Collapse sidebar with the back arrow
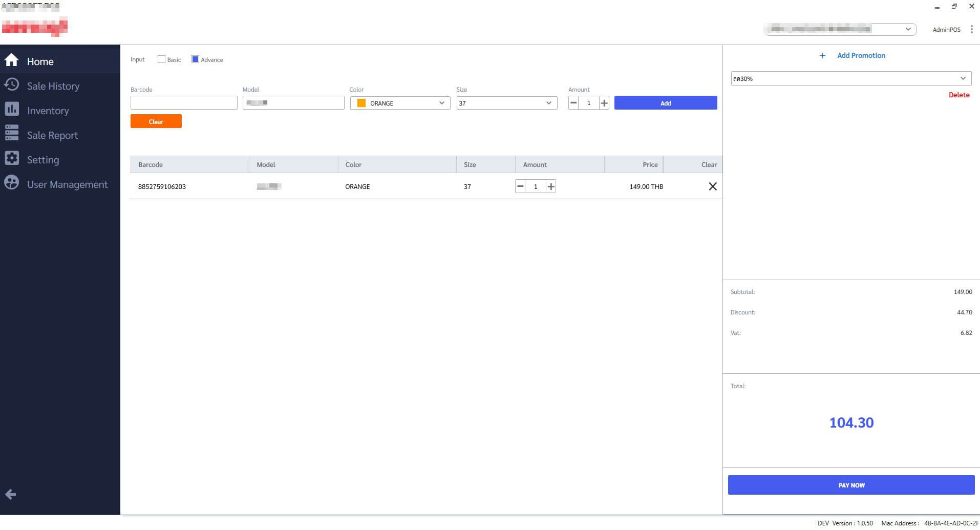The height and width of the screenshot is (530, 980). 10,494
